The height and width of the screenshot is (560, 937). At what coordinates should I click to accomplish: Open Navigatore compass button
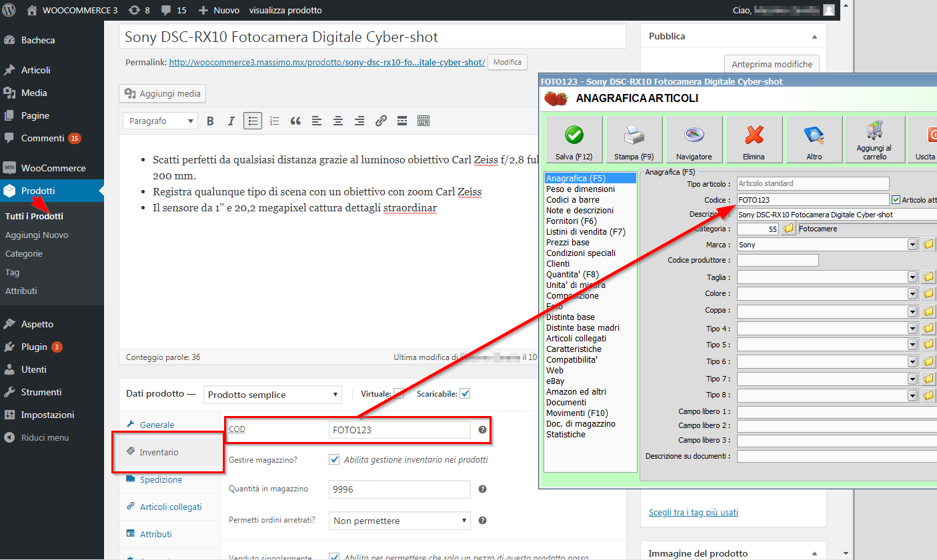694,139
